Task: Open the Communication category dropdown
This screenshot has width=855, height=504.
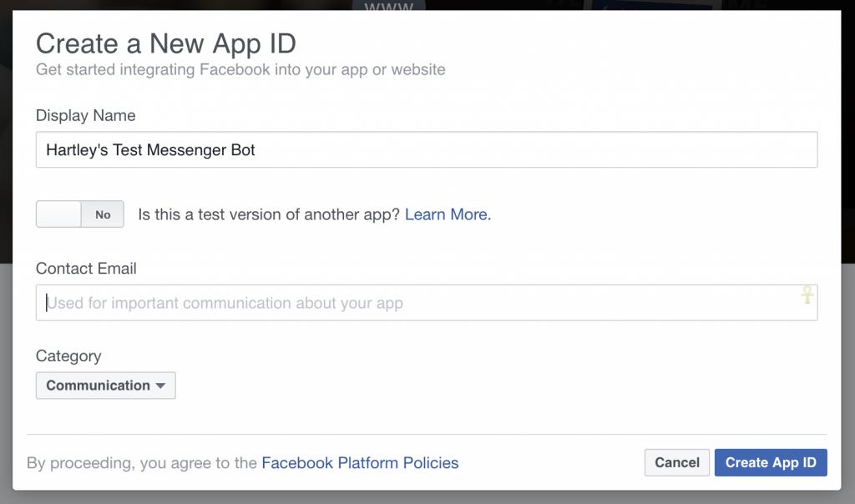Action: (105, 386)
